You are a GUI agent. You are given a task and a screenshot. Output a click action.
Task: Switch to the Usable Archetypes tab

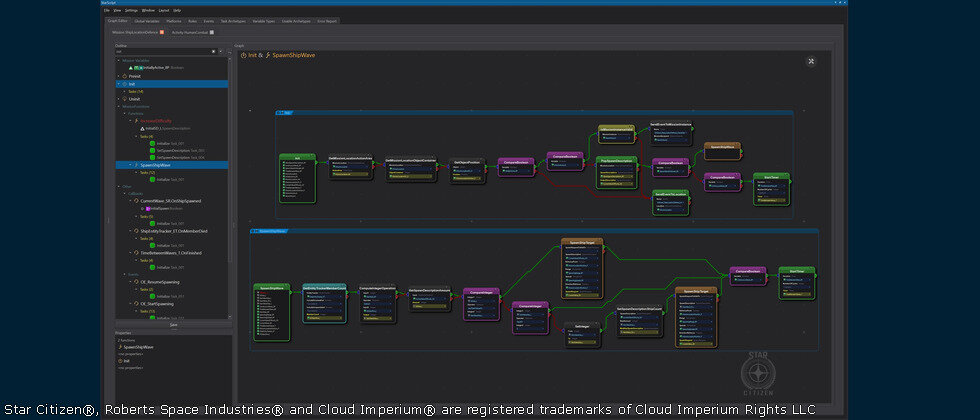coord(296,21)
